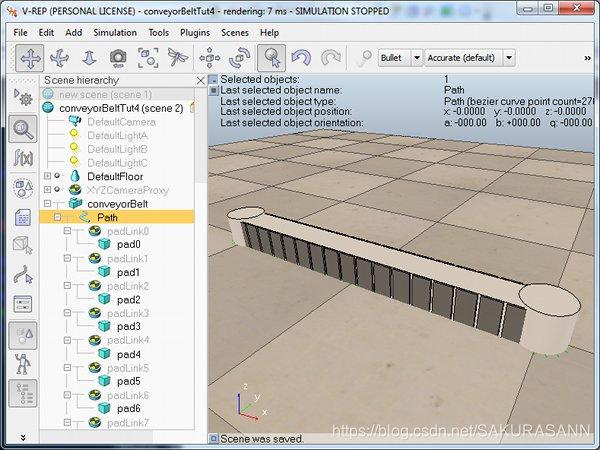The width and height of the screenshot is (600, 450).
Task: Select the camera pan tool
Action: click(30, 58)
